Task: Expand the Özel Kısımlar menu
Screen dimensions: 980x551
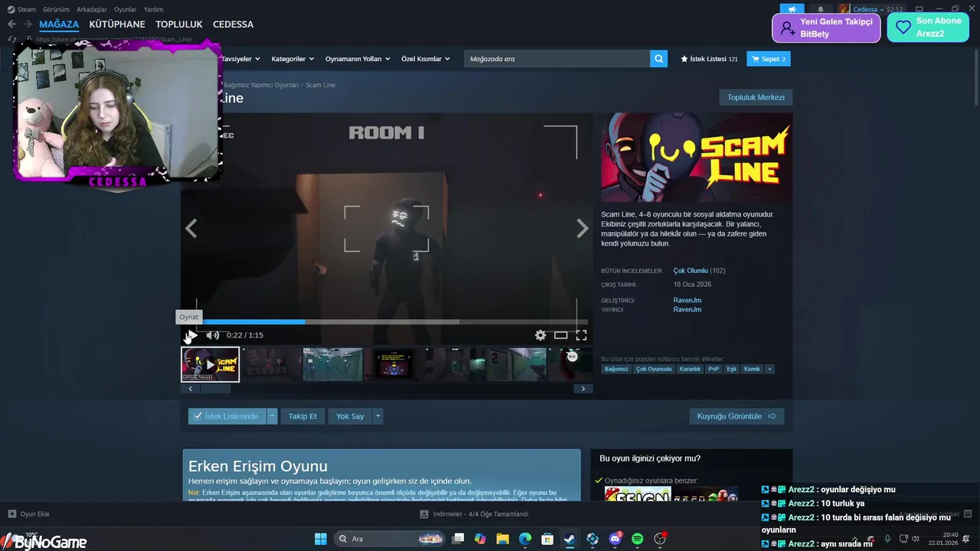Action: (x=425, y=59)
